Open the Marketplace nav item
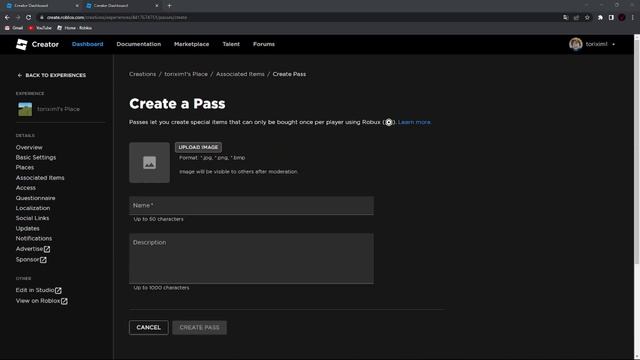640x360 pixels. click(191, 44)
